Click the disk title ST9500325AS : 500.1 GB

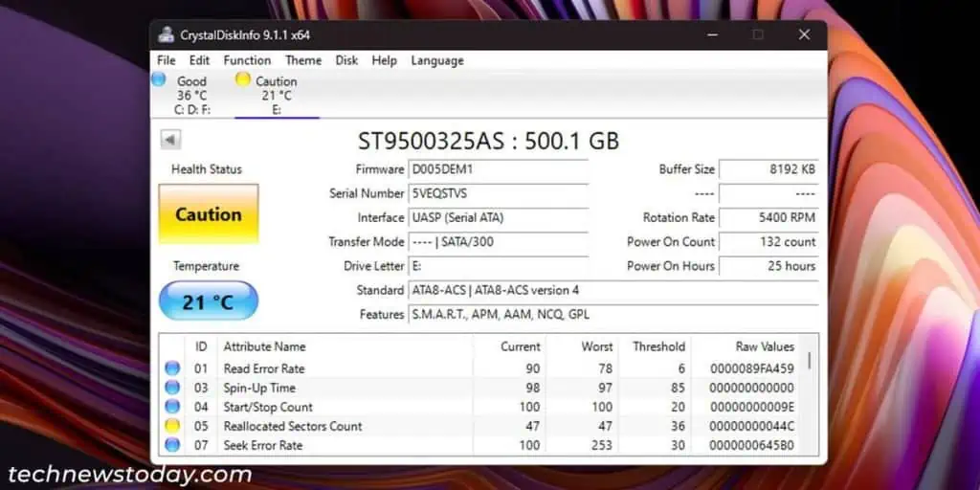point(488,142)
